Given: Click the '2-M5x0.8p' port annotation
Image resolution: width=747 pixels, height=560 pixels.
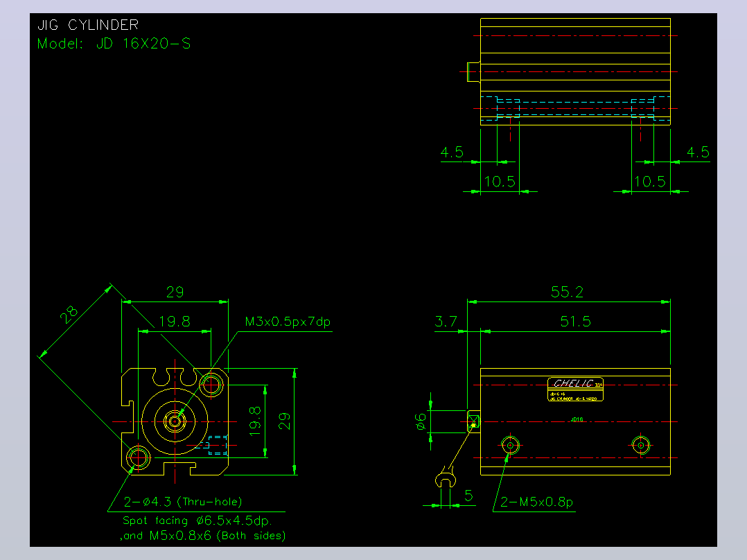Looking at the screenshot, I should [536, 502].
